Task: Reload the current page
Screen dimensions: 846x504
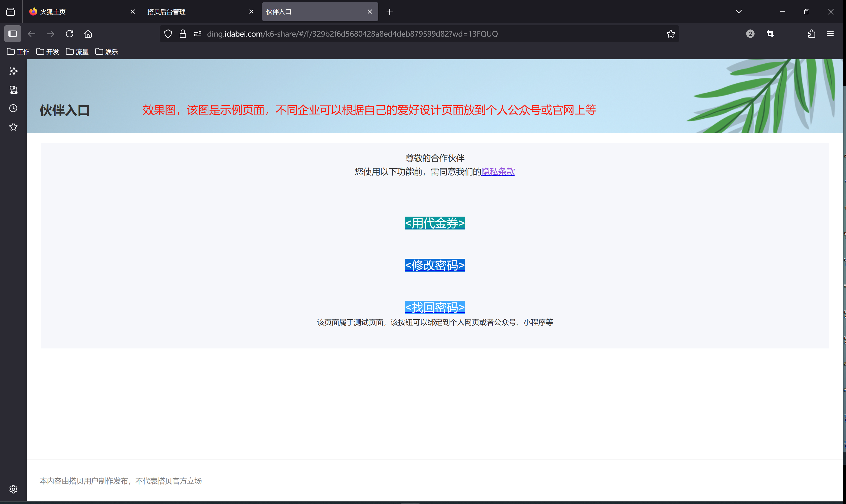Action: pos(69,34)
